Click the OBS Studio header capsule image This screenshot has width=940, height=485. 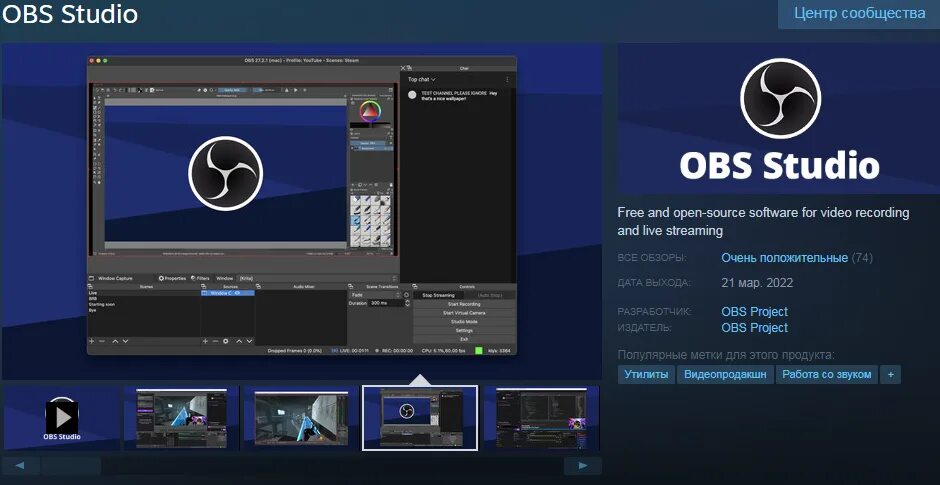pyautogui.click(x=779, y=118)
